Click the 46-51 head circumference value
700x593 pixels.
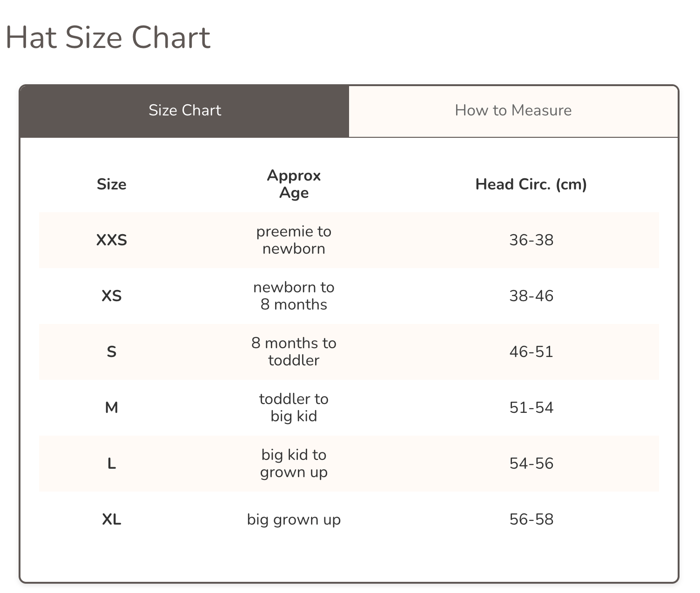point(531,352)
